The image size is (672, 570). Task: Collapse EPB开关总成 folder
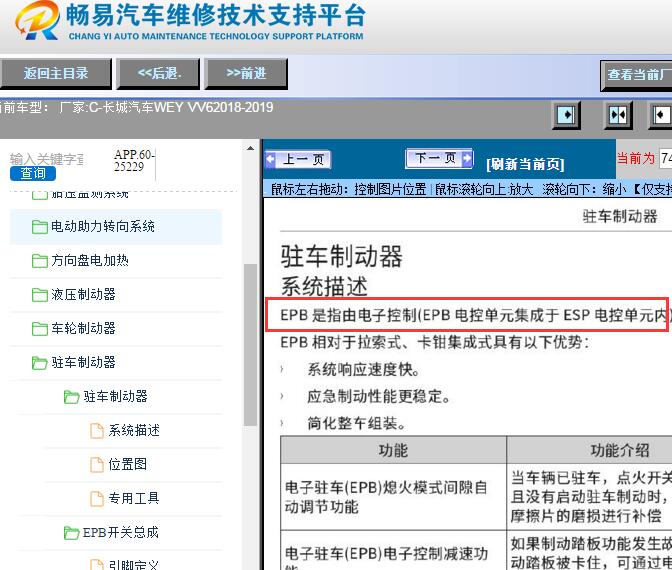coord(120,532)
